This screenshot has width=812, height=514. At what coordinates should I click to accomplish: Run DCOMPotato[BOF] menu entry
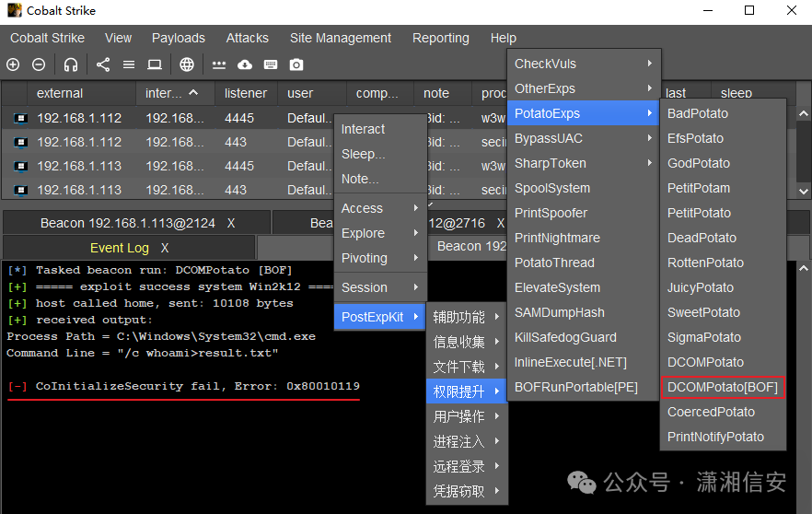click(x=723, y=387)
